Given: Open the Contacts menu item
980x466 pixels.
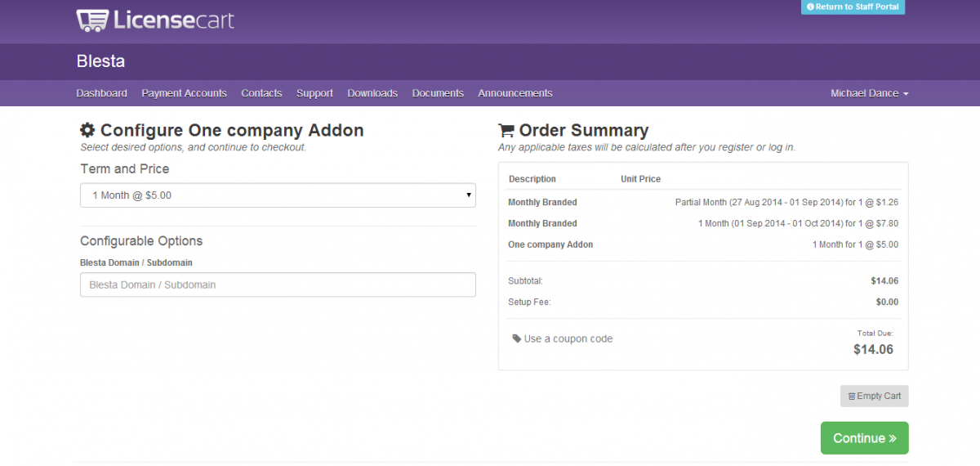Looking at the screenshot, I should click(x=261, y=93).
